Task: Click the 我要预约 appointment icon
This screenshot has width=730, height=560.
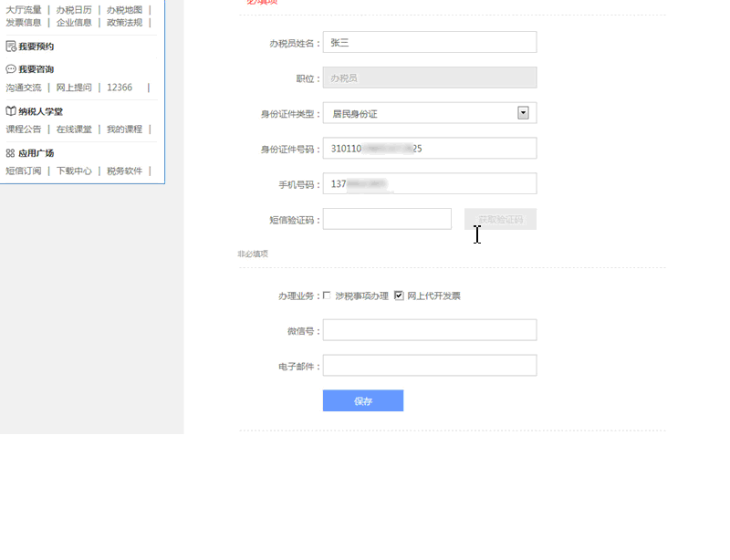Action: [11, 46]
